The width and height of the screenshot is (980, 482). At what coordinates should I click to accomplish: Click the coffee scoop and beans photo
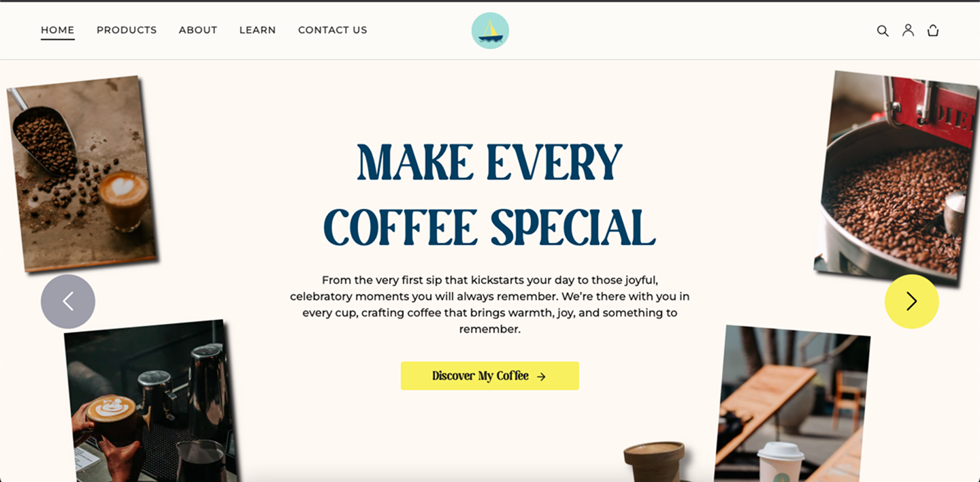point(82,174)
